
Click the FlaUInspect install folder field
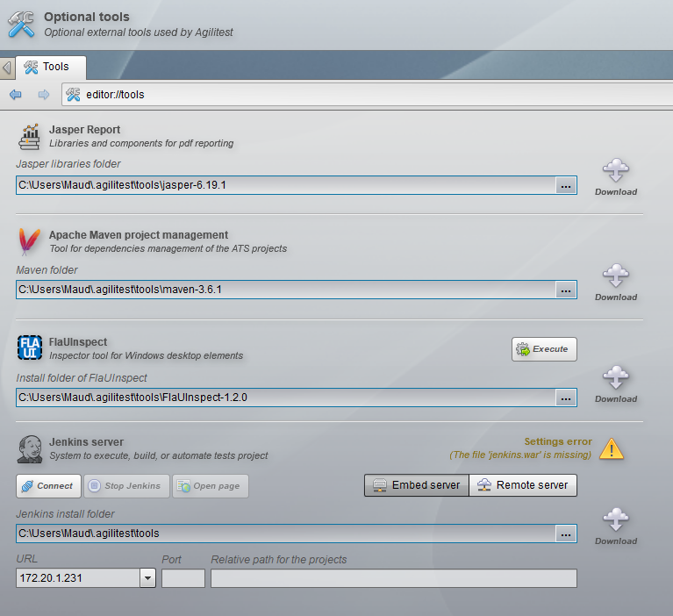click(286, 398)
